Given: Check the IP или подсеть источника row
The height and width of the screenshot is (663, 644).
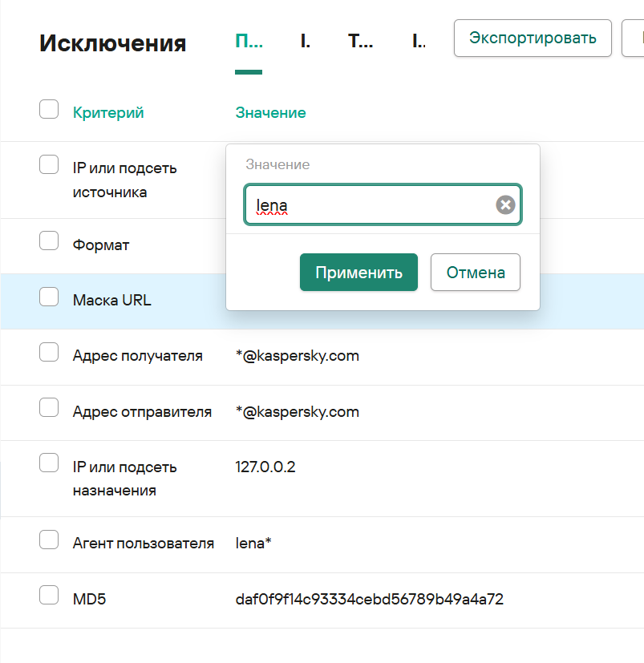Looking at the screenshot, I should [49, 165].
